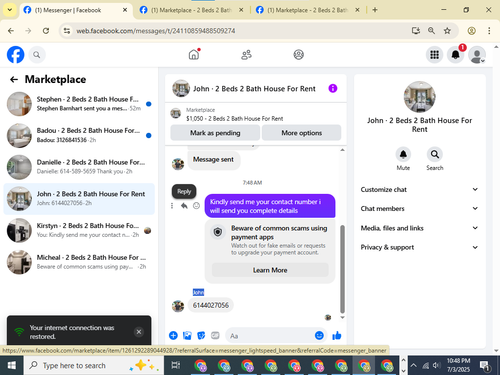The height and width of the screenshot is (375, 500).
Task: Open the emoji picker in message box
Action: click(x=319, y=335)
